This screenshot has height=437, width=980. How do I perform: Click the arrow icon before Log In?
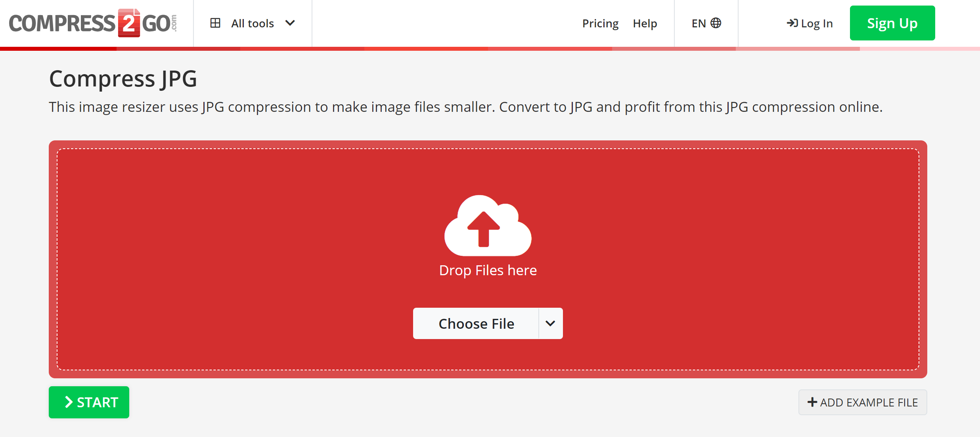[x=792, y=23]
